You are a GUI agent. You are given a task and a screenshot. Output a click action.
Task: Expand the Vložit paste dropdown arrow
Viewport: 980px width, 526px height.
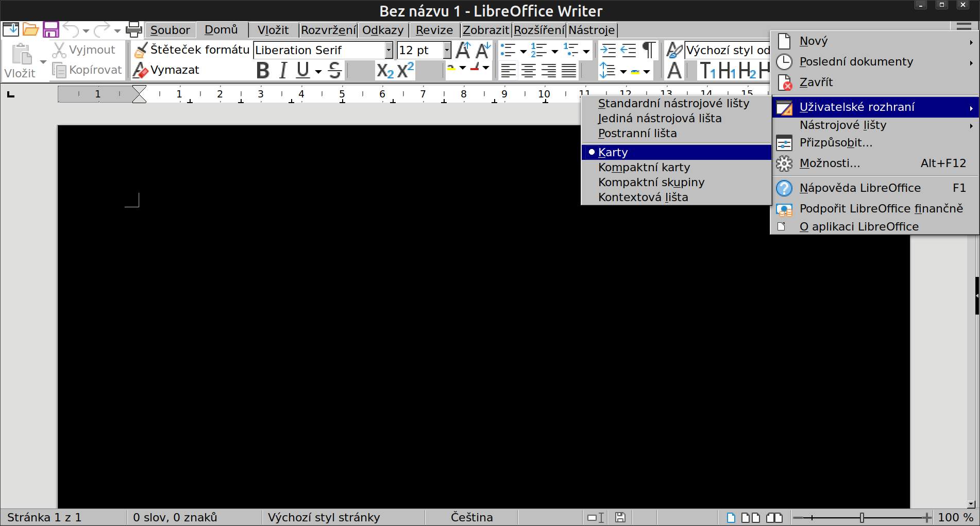(43, 62)
